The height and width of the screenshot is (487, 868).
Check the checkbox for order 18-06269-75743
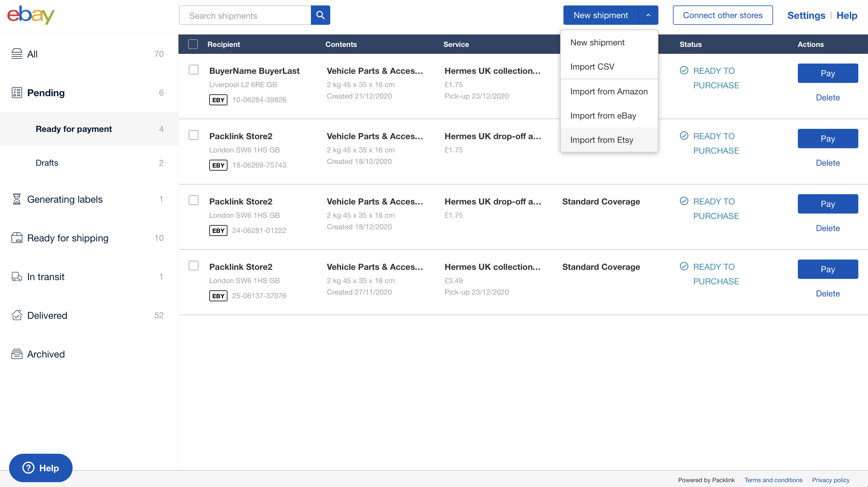pyautogui.click(x=194, y=135)
